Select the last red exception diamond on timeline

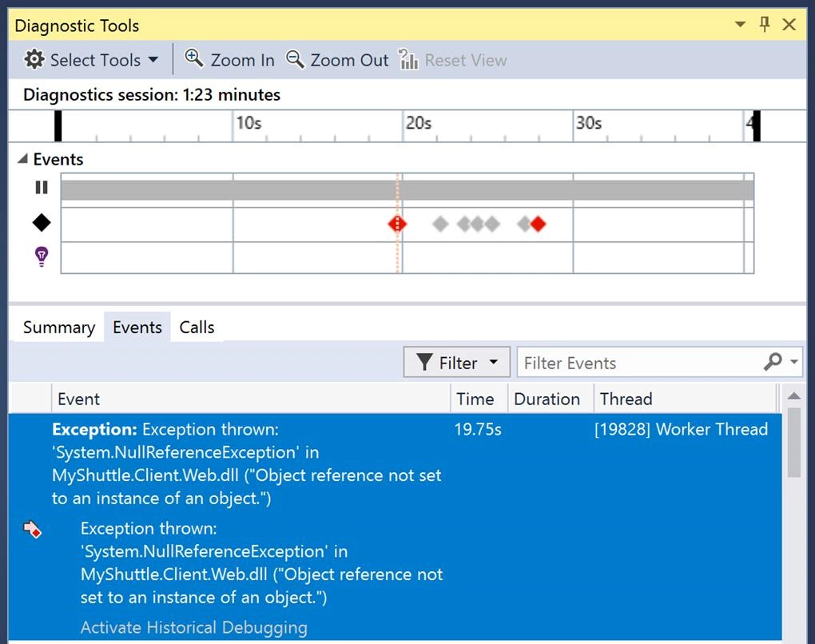tap(539, 224)
